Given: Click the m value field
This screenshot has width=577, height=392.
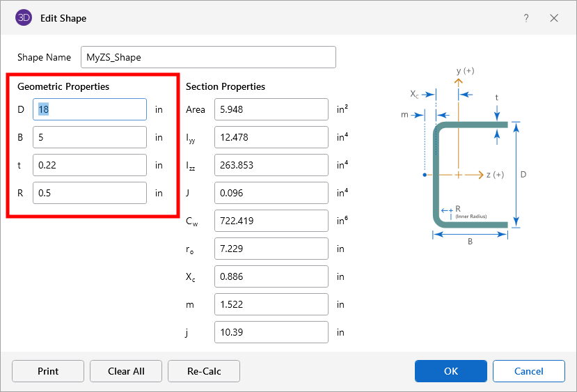Looking at the screenshot, I should pyautogui.click(x=271, y=304).
